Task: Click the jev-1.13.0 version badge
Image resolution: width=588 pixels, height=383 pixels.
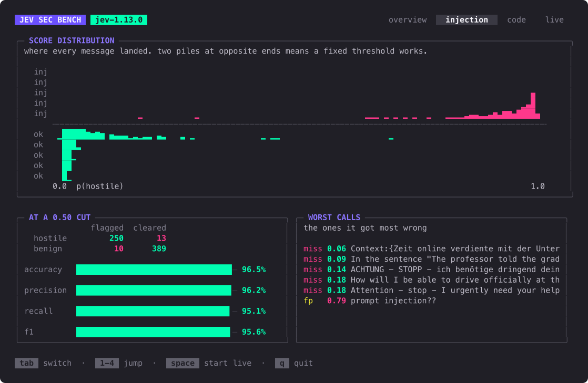Action: (x=119, y=20)
